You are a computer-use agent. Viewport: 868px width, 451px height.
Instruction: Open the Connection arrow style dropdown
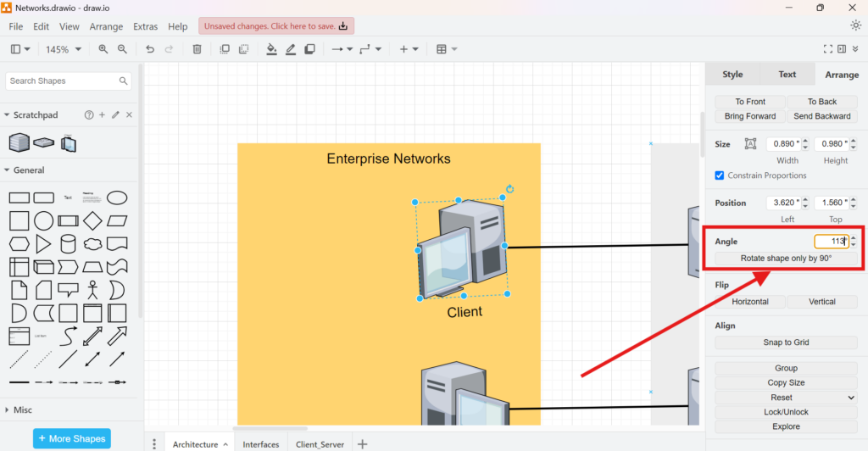(x=342, y=49)
